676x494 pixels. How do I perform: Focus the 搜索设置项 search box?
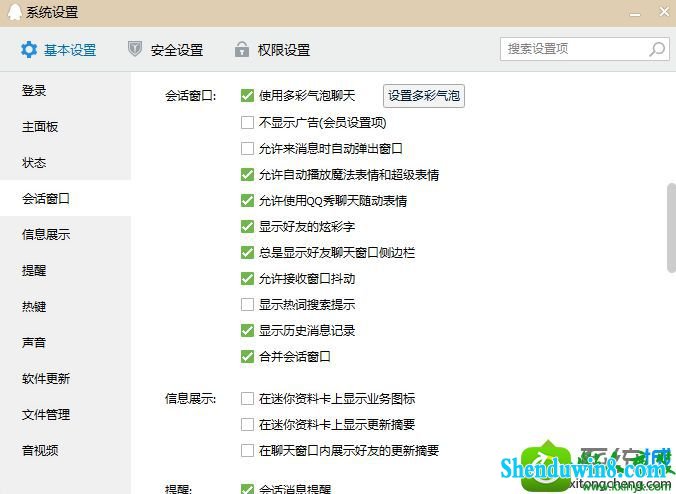point(585,49)
